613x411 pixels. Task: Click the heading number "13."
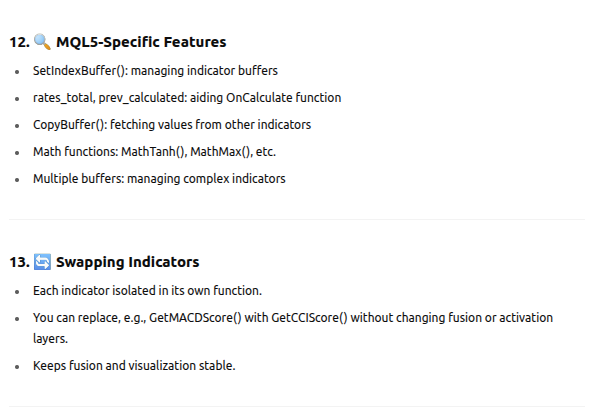point(20,262)
